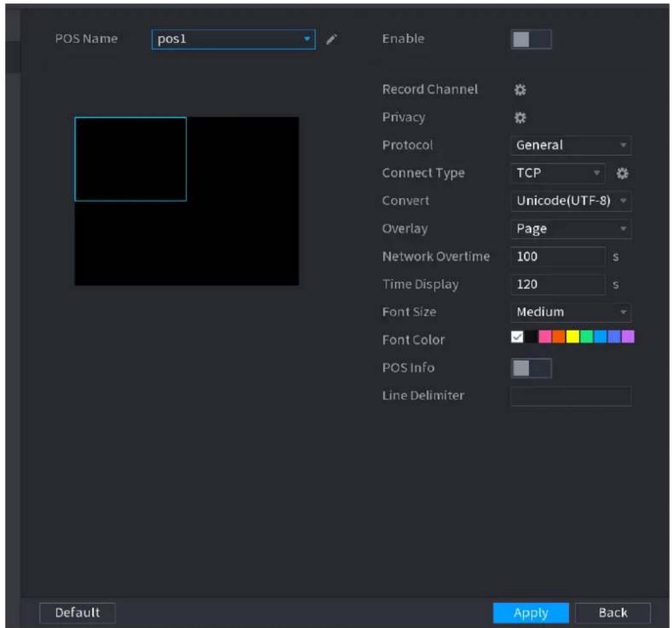Viewport: 672px width, 628px height.
Task: Select the light blue font color swatch
Action: tap(600, 337)
